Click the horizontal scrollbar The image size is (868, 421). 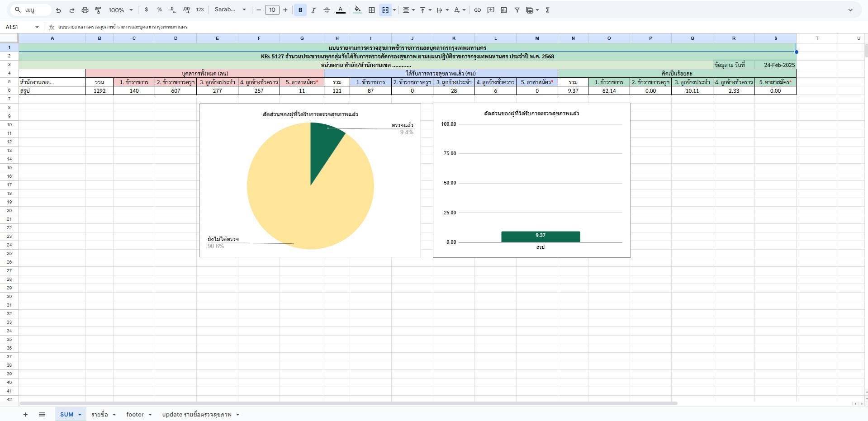(348, 403)
